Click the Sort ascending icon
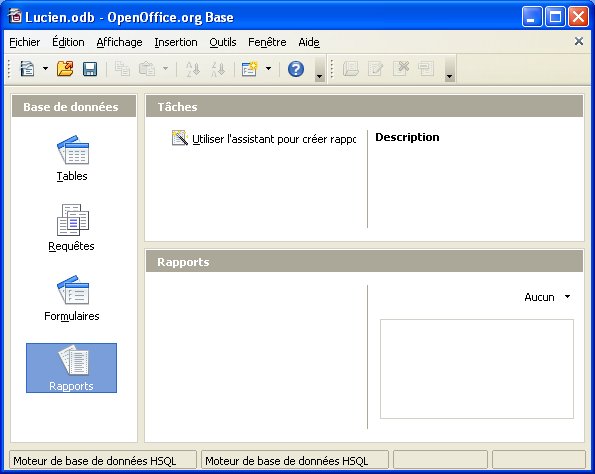The height and width of the screenshot is (474, 595). (192, 69)
